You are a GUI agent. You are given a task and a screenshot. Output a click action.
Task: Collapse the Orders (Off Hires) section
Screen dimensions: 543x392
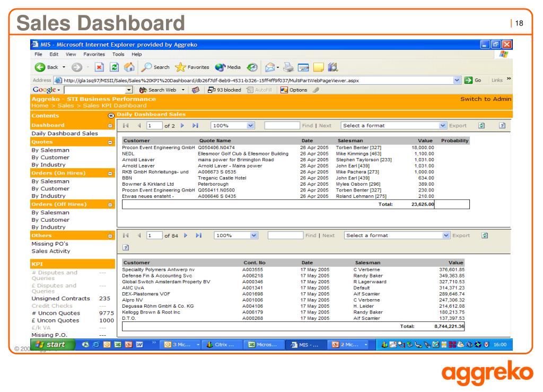click(x=110, y=205)
